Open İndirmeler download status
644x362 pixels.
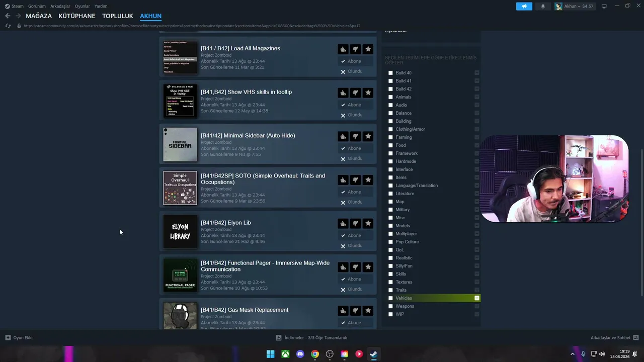311,338
